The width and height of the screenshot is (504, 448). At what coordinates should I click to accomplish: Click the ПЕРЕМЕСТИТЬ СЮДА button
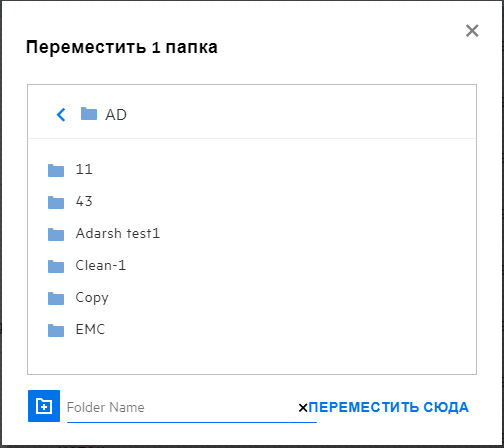pyautogui.click(x=389, y=407)
